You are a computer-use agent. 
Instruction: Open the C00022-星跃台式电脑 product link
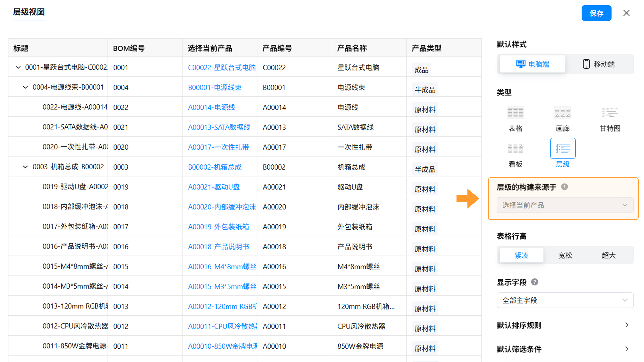(x=222, y=67)
